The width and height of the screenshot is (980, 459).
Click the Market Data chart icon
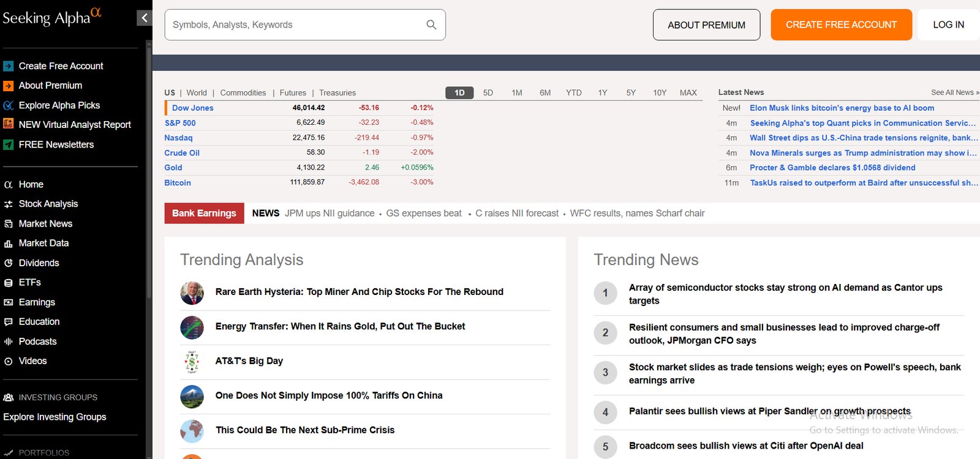pyautogui.click(x=9, y=244)
